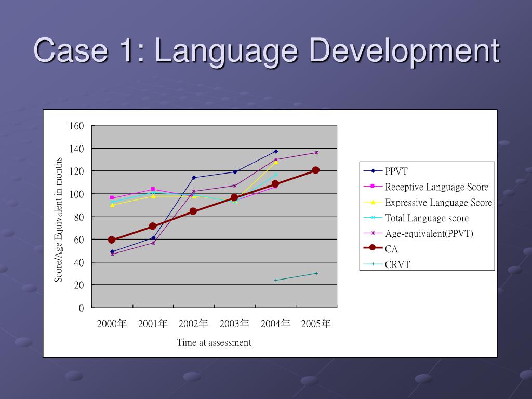Click the x-axis title "Time at assessment"
This screenshot has width=532, height=399.
click(x=214, y=342)
